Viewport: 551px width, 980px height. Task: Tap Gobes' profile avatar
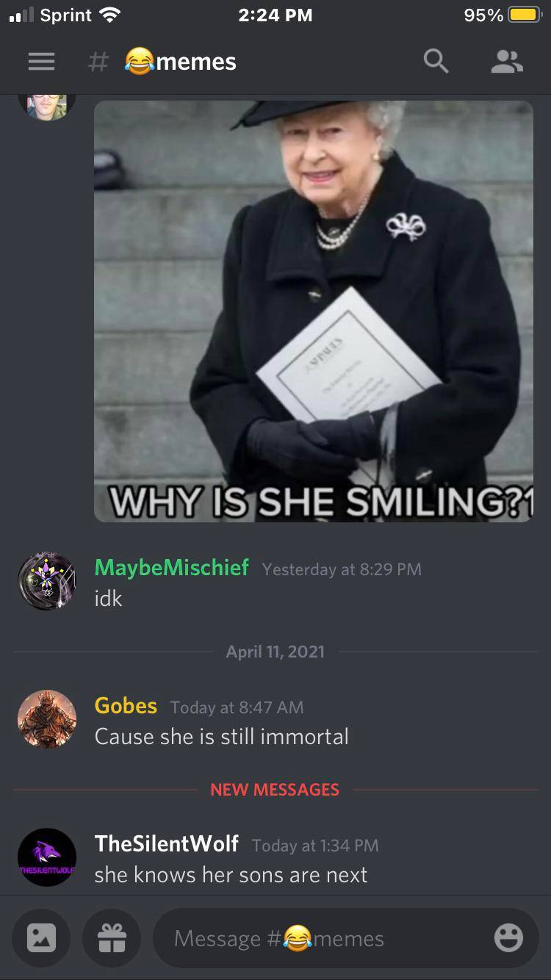pyautogui.click(x=47, y=719)
